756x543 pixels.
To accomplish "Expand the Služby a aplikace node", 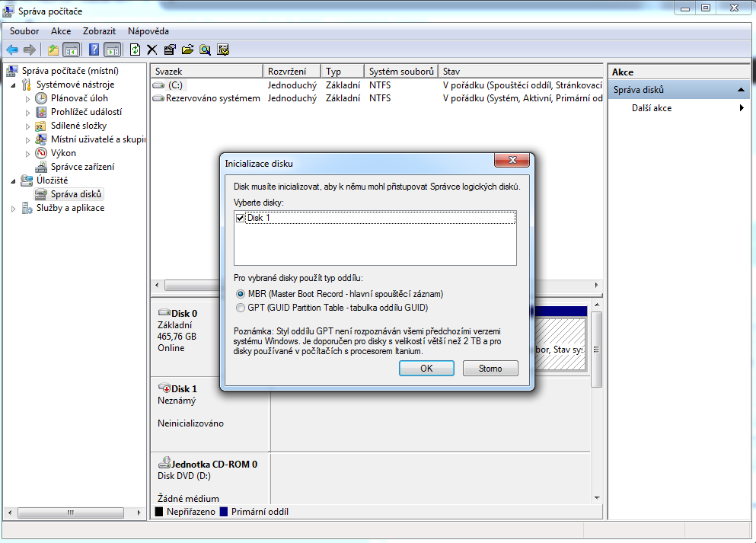I will [x=14, y=208].
